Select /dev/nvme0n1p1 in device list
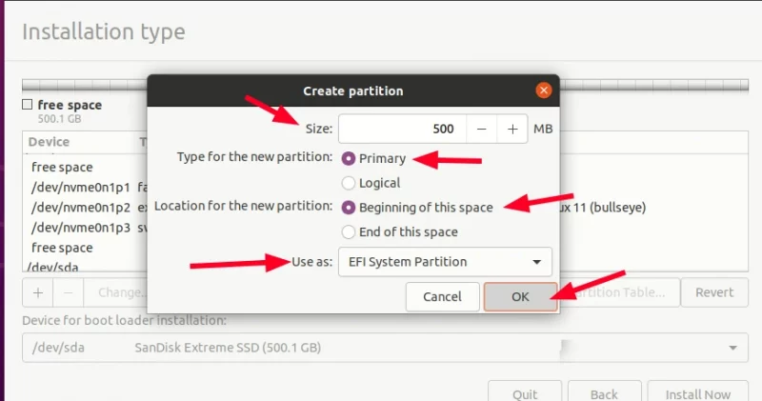Image resolution: width=762 pixels, height=401 pixels. pyautogui.click(x=75, y=187)
